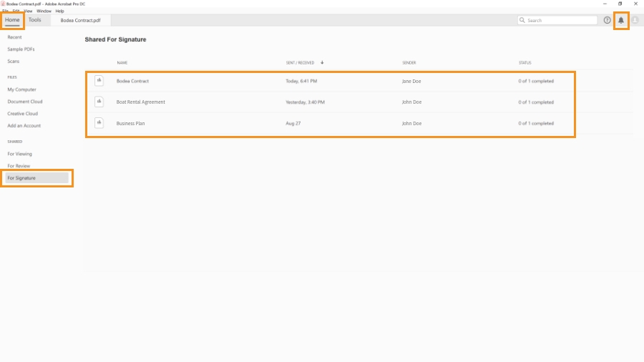The image size is (644, 362).
Task: Click the Business Plan file icon
Action: [x=99, y=123]
